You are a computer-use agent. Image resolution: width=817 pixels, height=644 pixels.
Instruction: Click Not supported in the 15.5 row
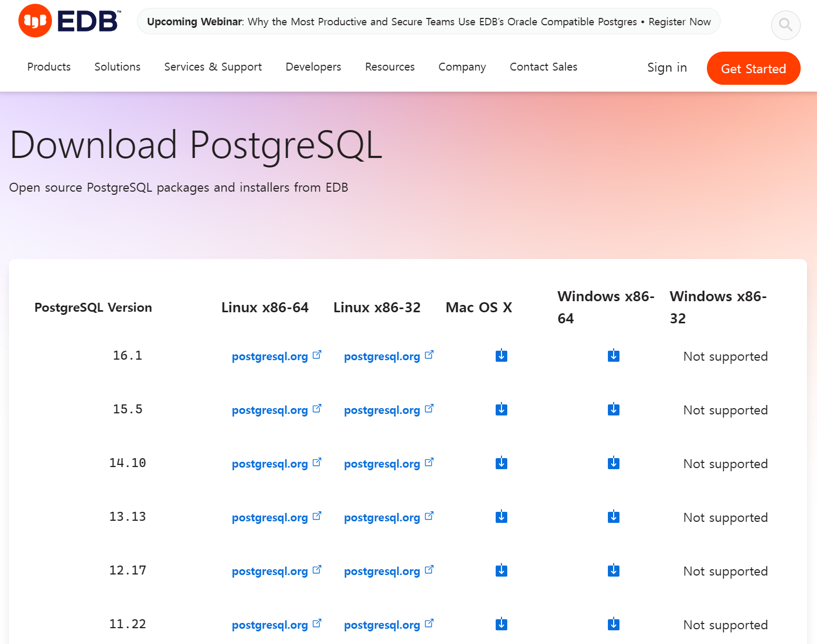pyautogui.click(x=725, y=410)
